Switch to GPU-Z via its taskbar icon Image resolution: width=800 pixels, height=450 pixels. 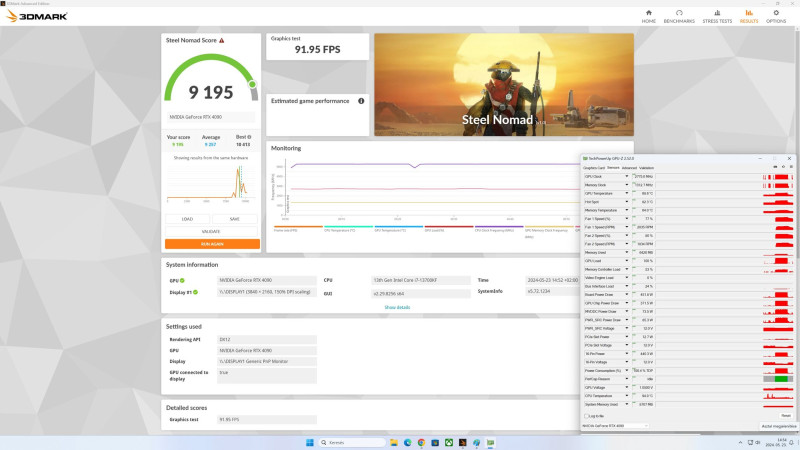click(x=490, y=442)
